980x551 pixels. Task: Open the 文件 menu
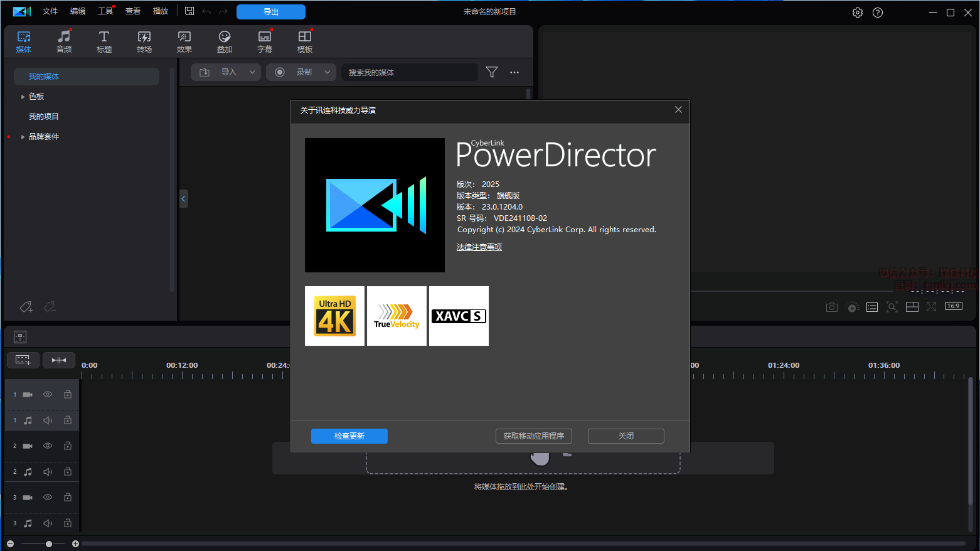click(x=50, y=11)
